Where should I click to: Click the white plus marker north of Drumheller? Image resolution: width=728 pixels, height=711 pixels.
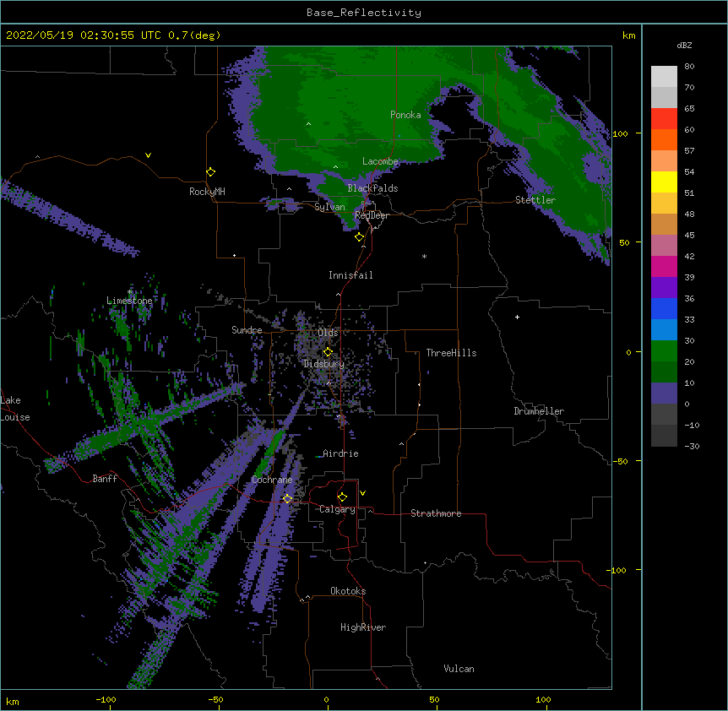pyautogui.click(x=517, y=317)
